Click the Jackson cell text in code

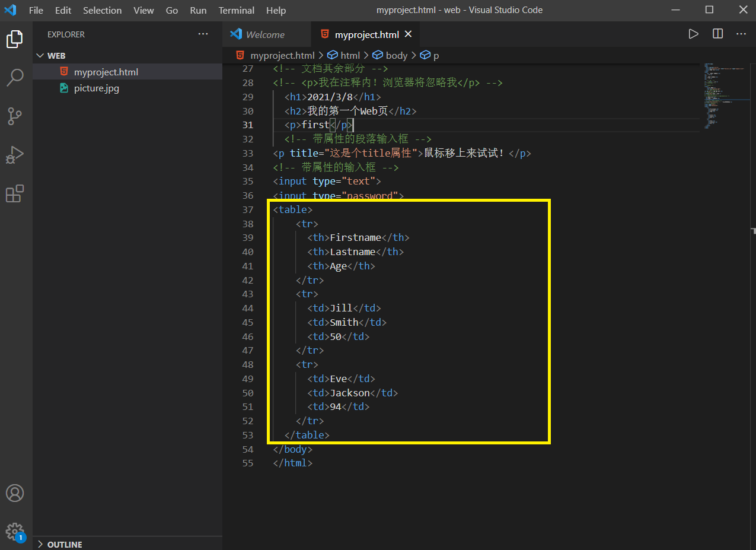350,393
